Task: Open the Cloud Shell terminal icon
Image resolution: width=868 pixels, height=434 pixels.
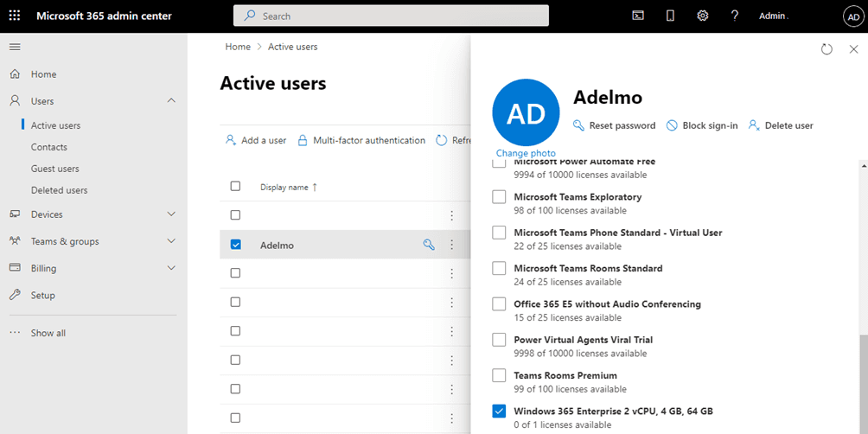Action: tap(638, 16)
